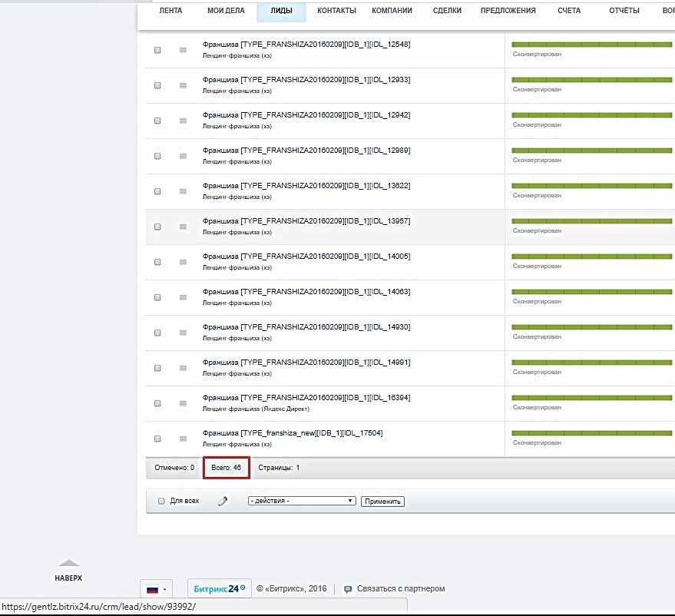Tick checkbox for lead IDL_12989
The height and width of the screenshot is (616, 675).
157,156
